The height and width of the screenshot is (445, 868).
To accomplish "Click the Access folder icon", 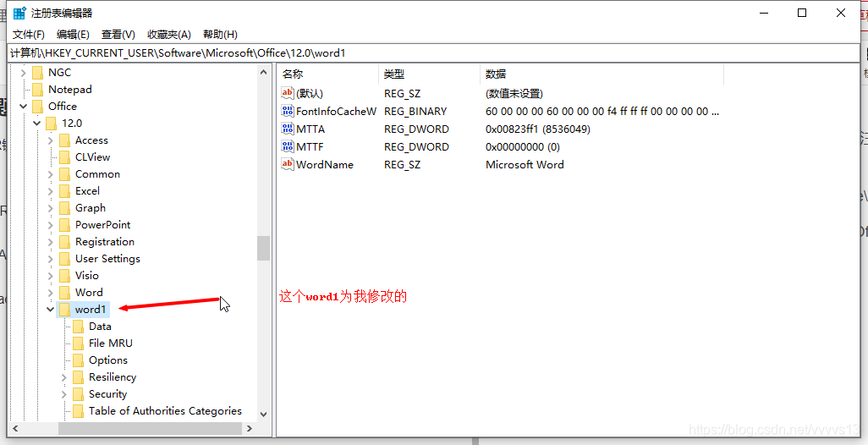I will (65, 140).
